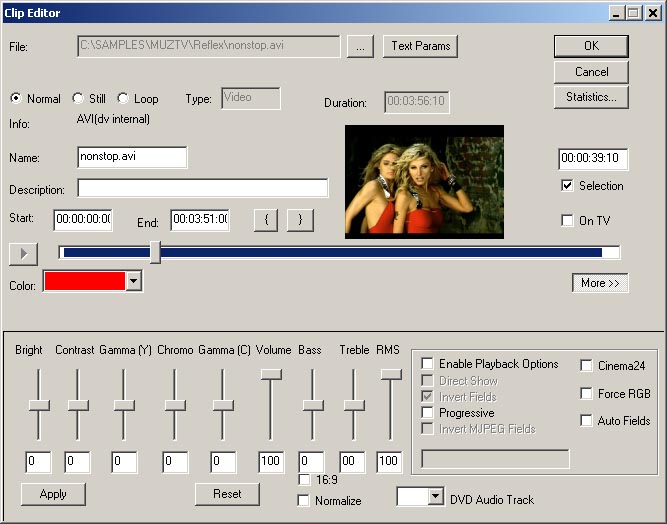Click the Gamma (Y) slider handle

point(124,405)
